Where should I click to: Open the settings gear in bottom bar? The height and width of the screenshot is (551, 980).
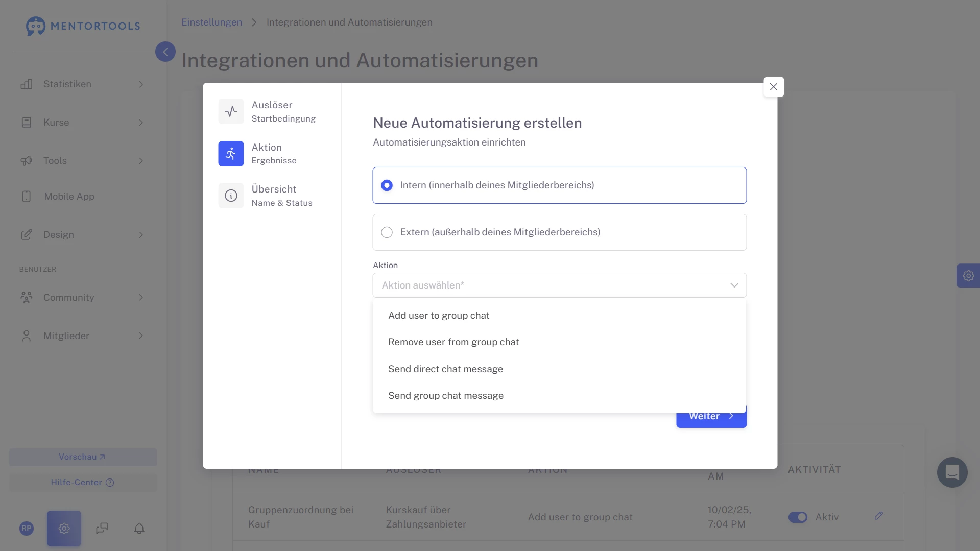pyautogui.click(x=64, y=528)
